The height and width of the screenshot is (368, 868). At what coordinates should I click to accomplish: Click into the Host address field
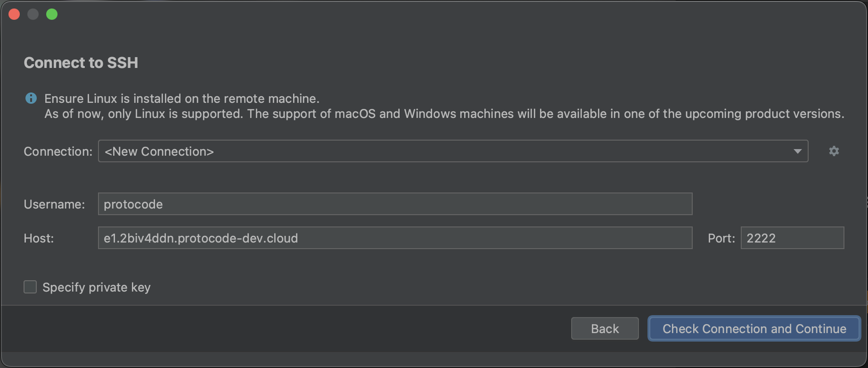pos(395,238)
